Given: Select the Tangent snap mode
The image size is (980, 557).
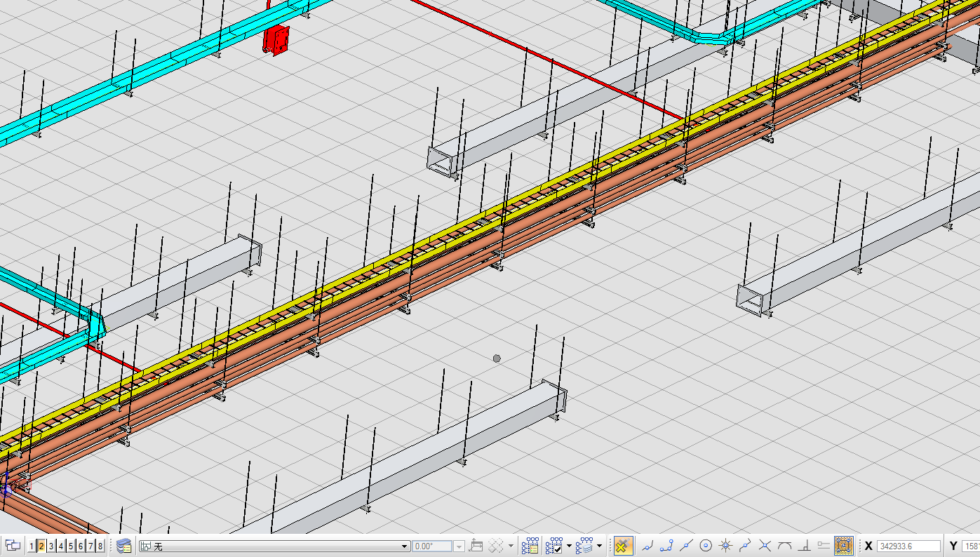Looking at the screenshot, I should pos(785,546).
